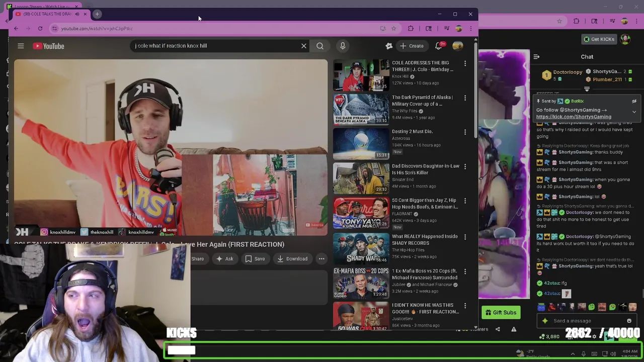Mute the YouTube tab via speaker icon
Screen dimensions: 644x362
click(76, 14)
